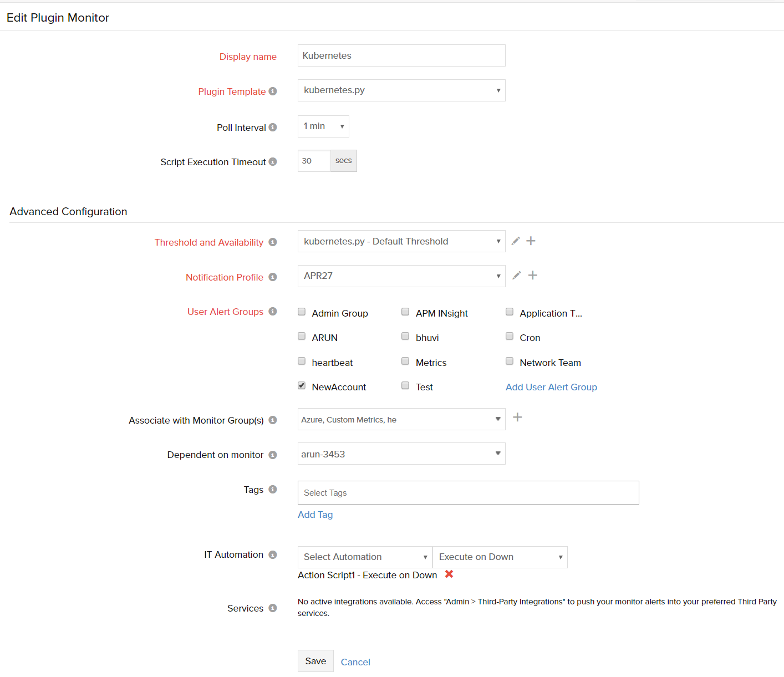
Task: Focus the Display name text field
Action: click(401, 55)
